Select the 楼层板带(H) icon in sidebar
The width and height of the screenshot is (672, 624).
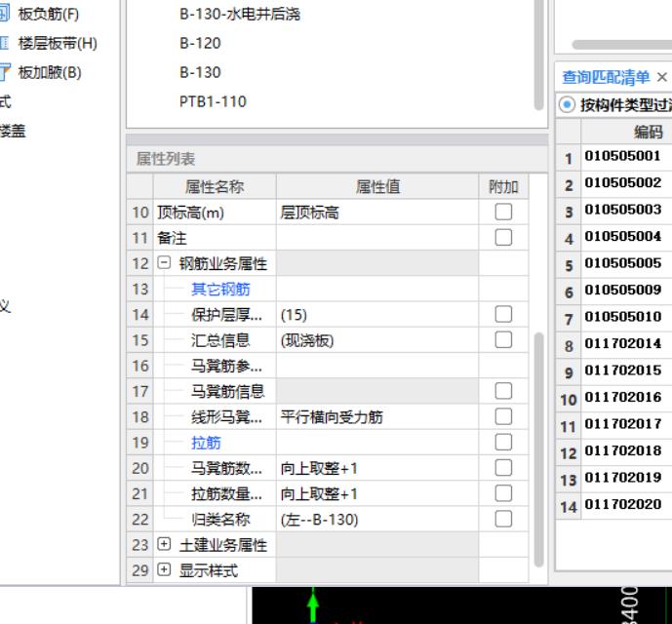[x=4, y=43]
